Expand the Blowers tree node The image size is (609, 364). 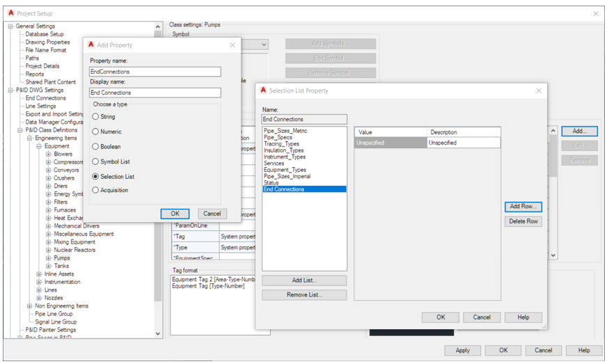coord(49,155)
